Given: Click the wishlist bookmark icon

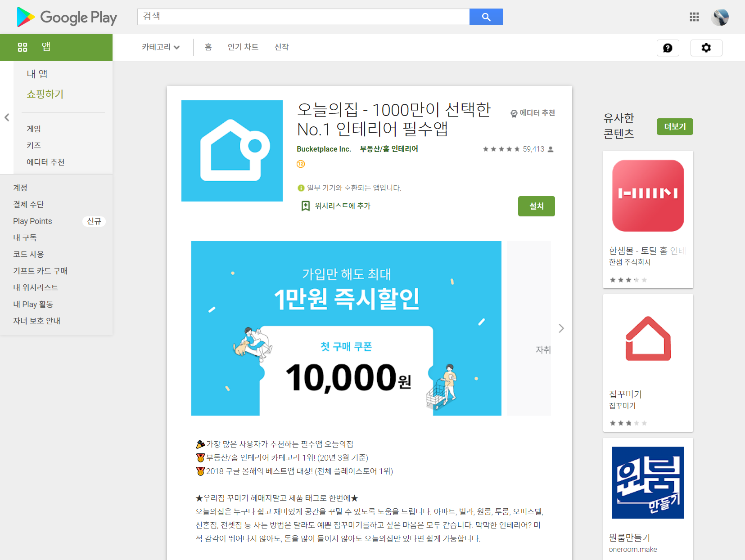Looking at the screenshot, I should [x=305, y=206].
